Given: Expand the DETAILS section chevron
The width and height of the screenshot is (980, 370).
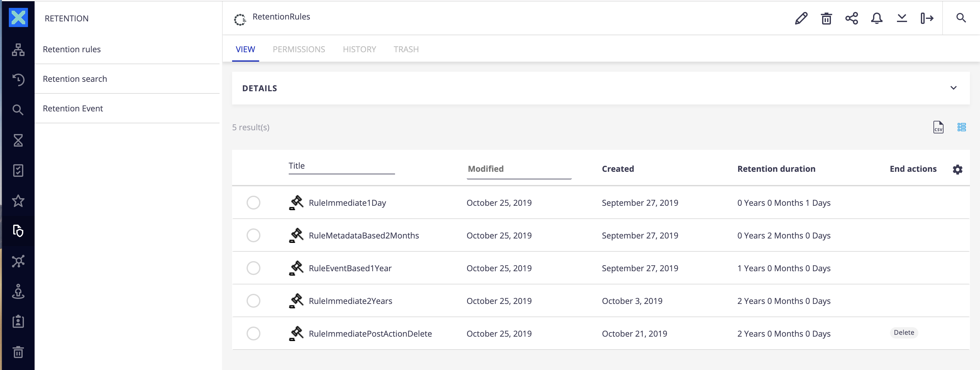Looking at the screenshot, I should point(953,88).
